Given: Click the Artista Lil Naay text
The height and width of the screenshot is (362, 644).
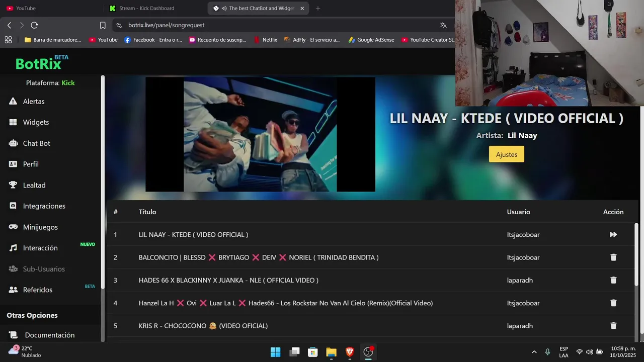Looking at the screenshot, I should pyautogui.click(x=507, y=135).
